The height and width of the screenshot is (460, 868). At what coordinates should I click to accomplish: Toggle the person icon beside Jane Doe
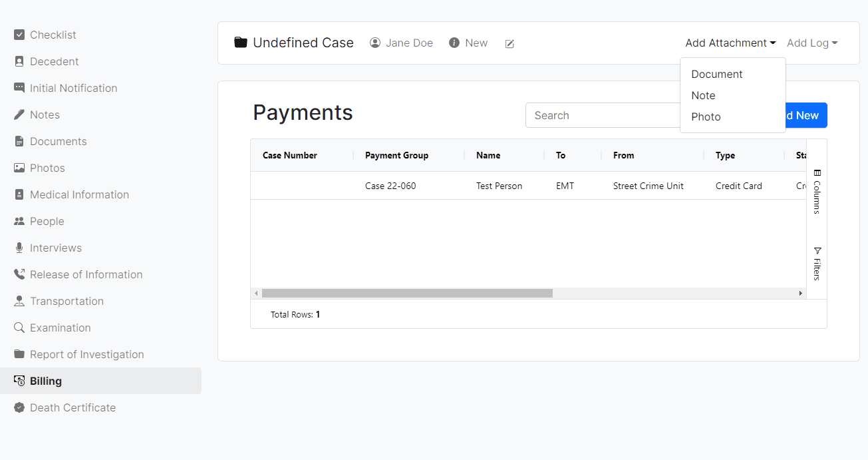pos(375,43)
